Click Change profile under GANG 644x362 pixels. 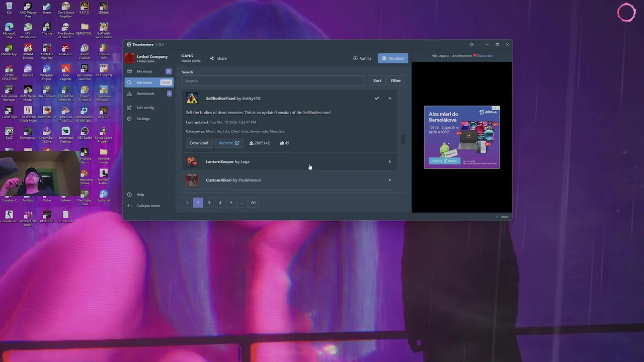[191, 61]
